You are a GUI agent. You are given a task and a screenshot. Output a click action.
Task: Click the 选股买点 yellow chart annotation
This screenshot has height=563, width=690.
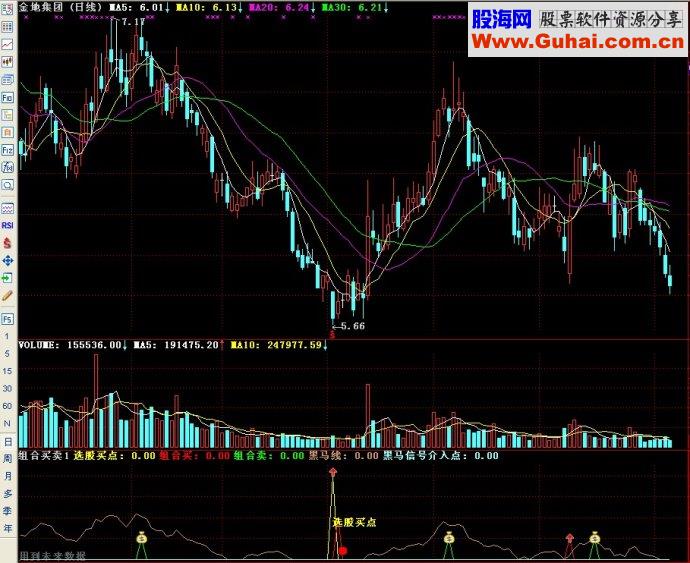[x=354, y=523]
